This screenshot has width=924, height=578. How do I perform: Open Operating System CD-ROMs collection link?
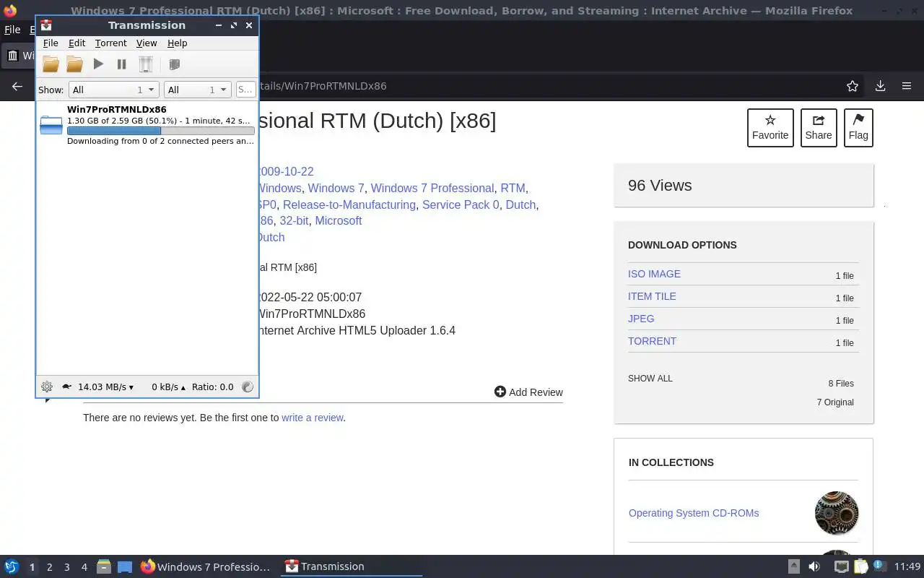click(x=694, y=513)
